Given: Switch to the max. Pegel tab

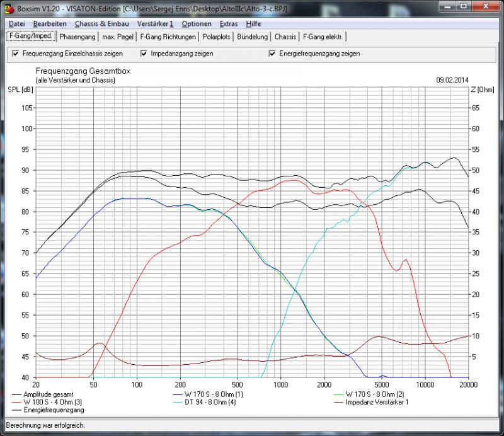Looking at the screenshot, I should click(118, 37).
